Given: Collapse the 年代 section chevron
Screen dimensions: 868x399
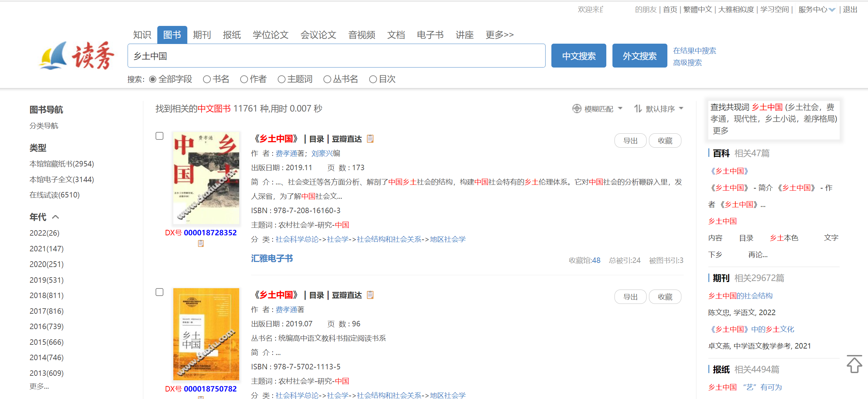Looking at the screenshot, I should 56,217.
